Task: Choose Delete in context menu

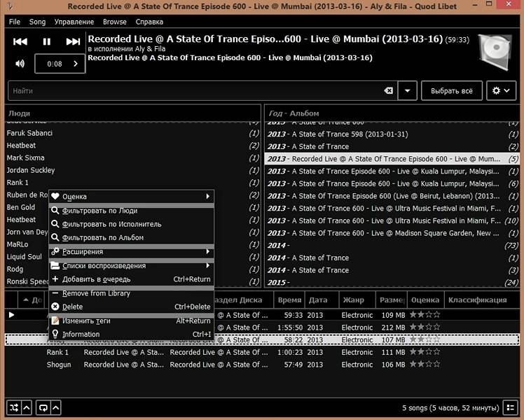Action: coord(131,307)
